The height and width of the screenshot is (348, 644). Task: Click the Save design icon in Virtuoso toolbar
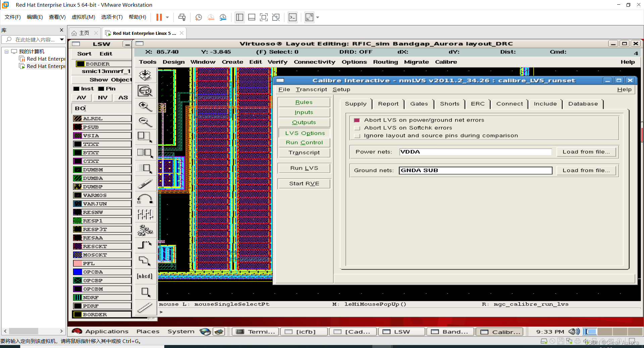[145, 75]
